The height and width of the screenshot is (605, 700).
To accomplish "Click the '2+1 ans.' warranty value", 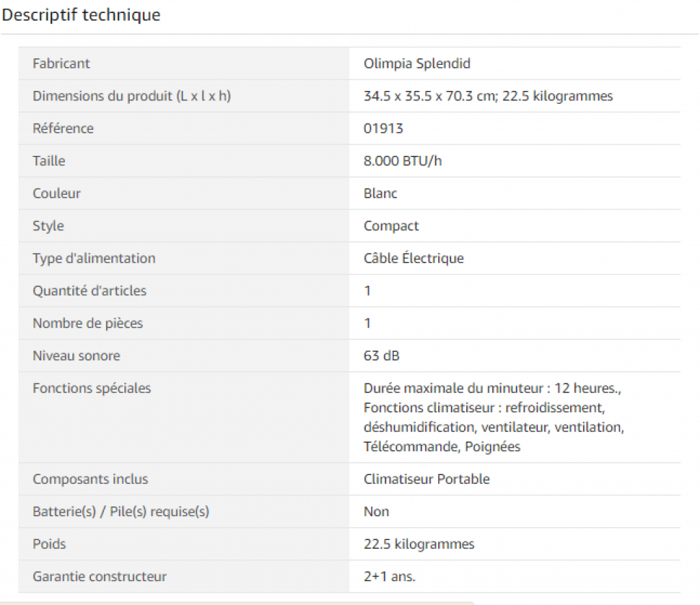I will click(x=389, y=576).
